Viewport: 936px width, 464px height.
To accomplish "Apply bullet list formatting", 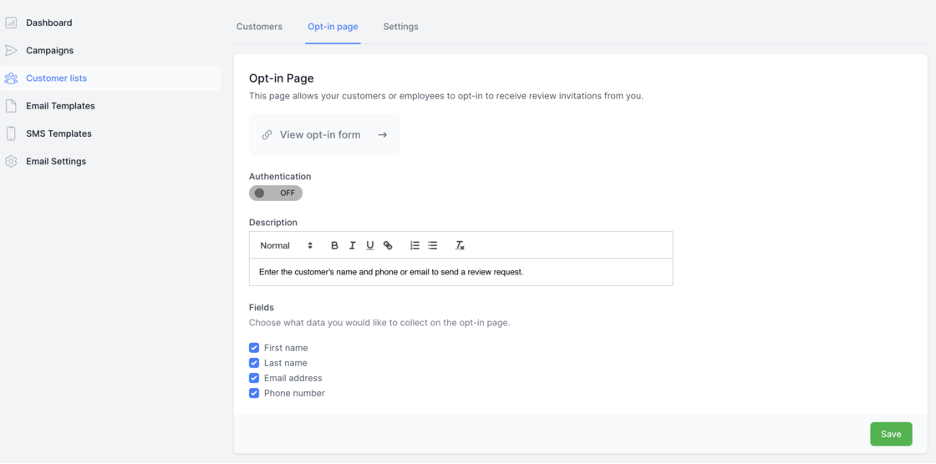I will (433, 246).
